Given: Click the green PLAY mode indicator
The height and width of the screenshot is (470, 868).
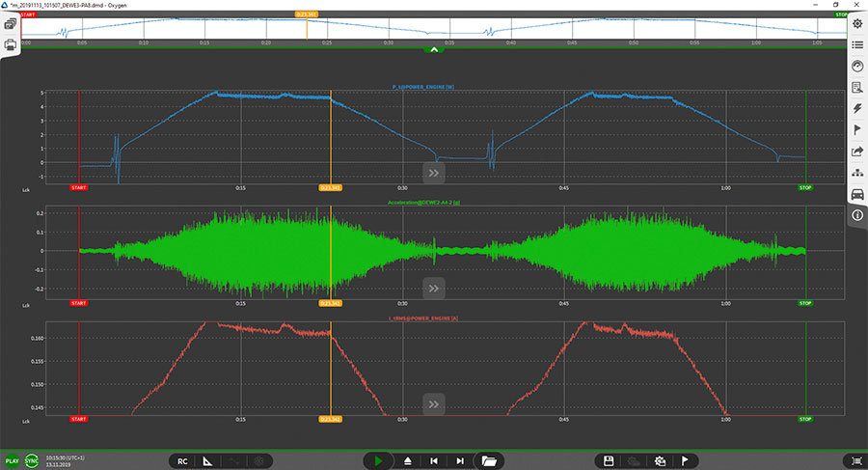Looking at the screenshot, I should [x=12, y=461].
